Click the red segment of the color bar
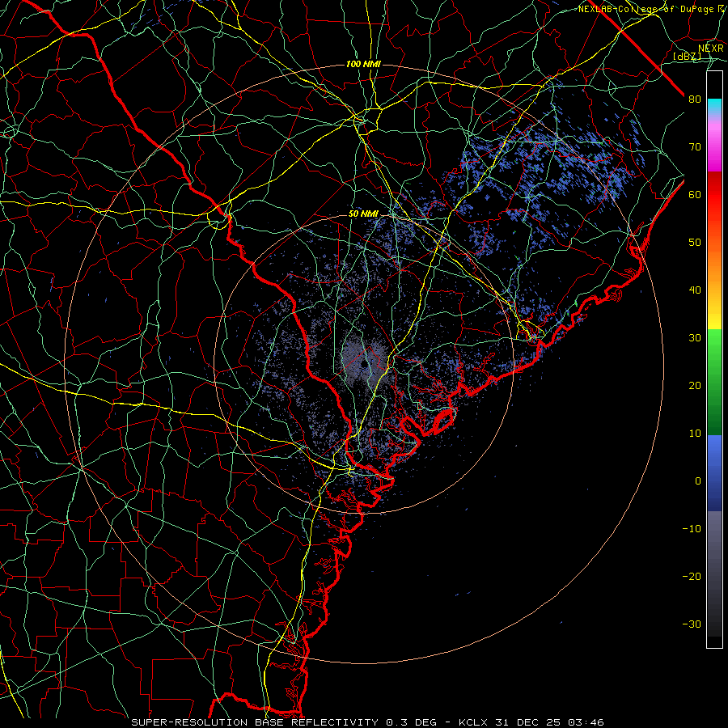Screen dimensions: 728x728 714,195
